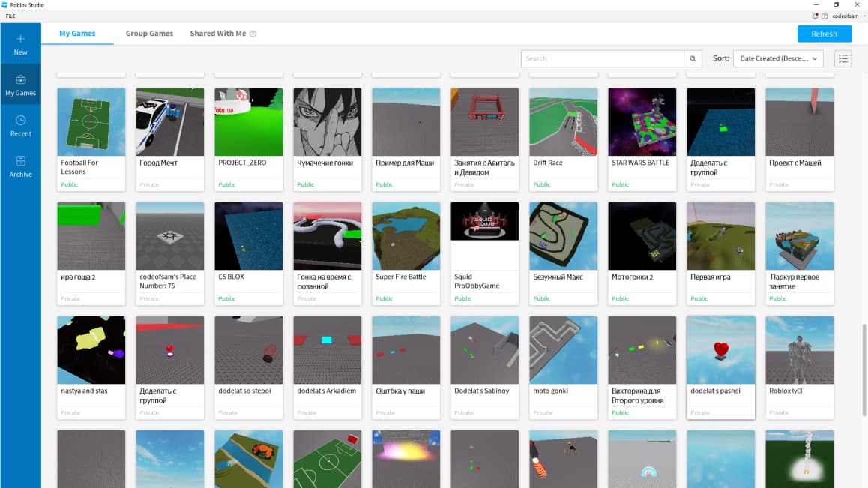This screenshot has height=488, width=868.
Task: Switch to the Shared With Me tab
Action: click(217, 33)
